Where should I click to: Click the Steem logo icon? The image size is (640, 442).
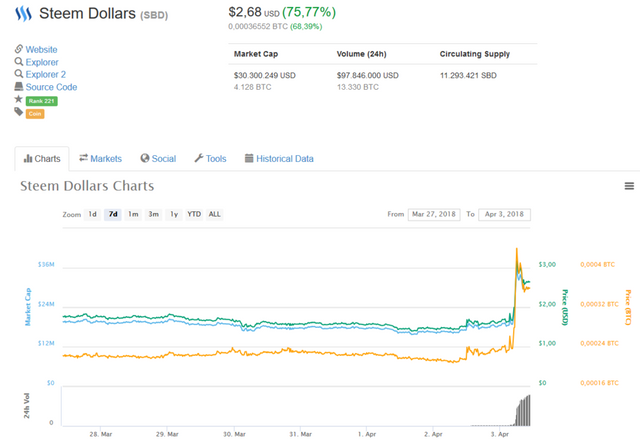click(x=23, y=14)
